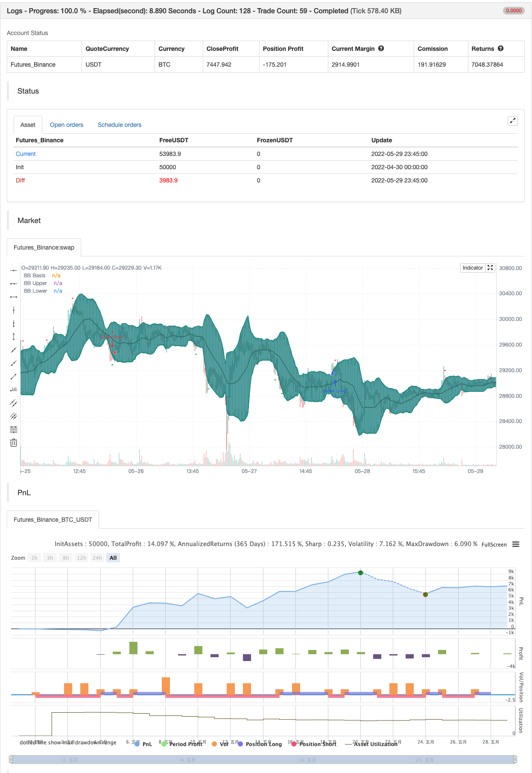Screen dimensions: 532x773
Task: Set PnL chart zoom to 8h
Action: point(66,558)
